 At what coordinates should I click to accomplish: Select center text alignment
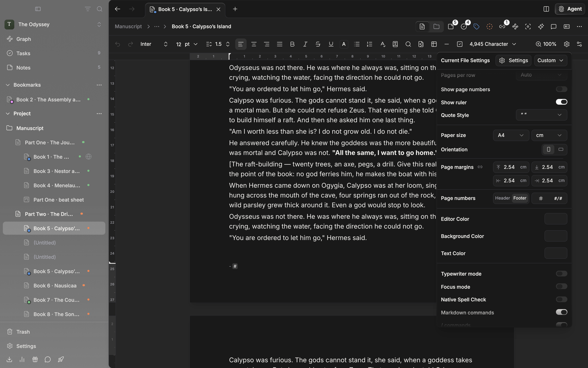(x=254, y=44)
